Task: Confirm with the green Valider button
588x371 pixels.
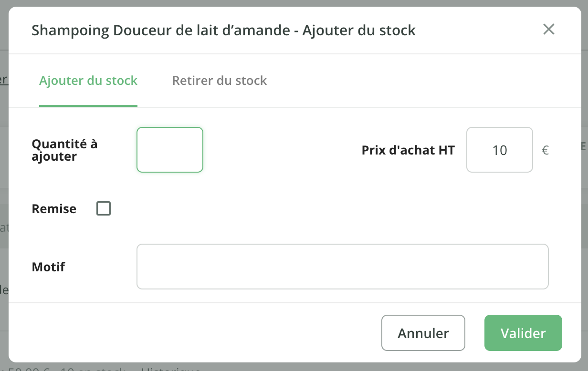Action: tap(523, 333)
